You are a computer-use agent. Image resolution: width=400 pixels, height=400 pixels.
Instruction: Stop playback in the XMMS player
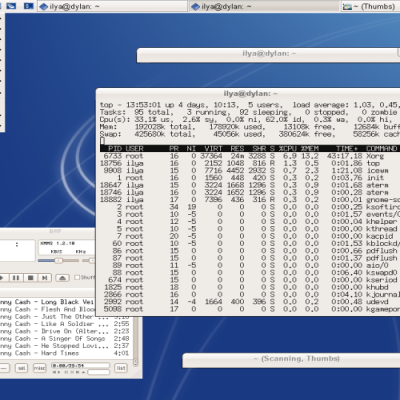coord(30,278)
